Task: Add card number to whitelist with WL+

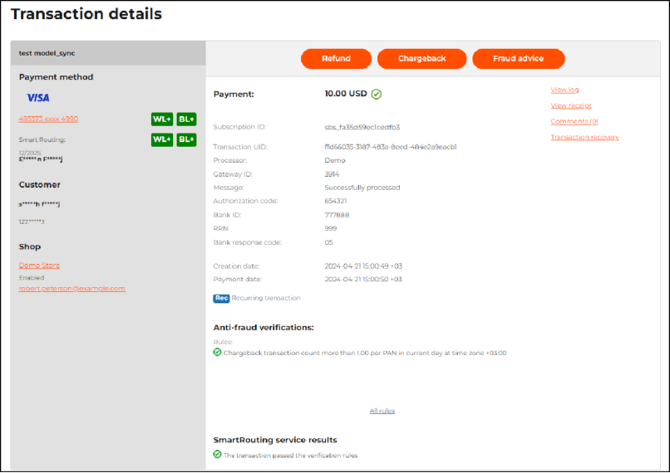Action: coord(161,120)
